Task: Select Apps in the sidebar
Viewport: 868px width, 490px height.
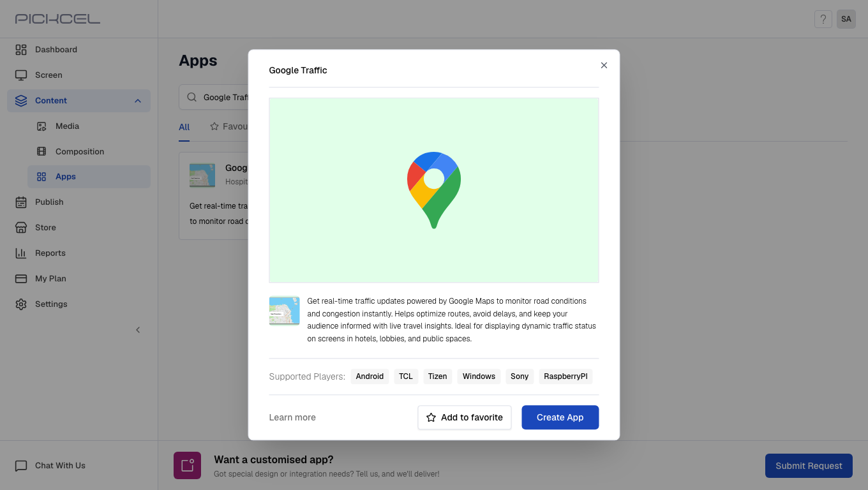Action: (x=89, y=177)
